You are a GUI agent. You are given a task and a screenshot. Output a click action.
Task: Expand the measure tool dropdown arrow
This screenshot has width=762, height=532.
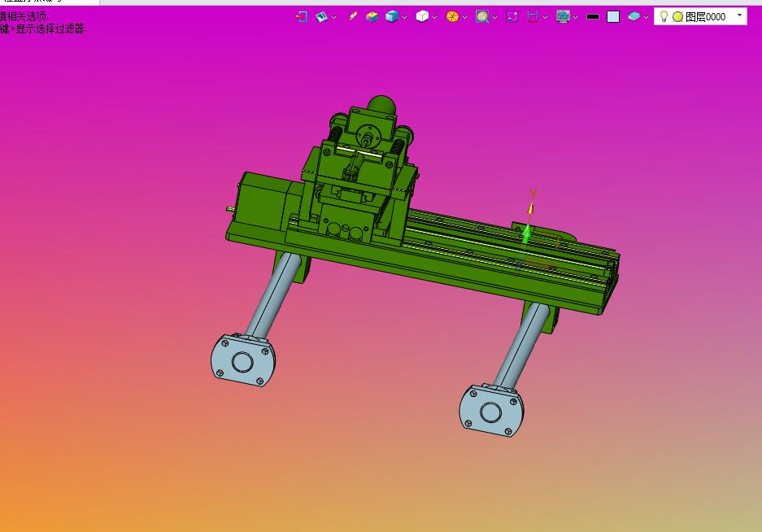click(x=545, y=18)
